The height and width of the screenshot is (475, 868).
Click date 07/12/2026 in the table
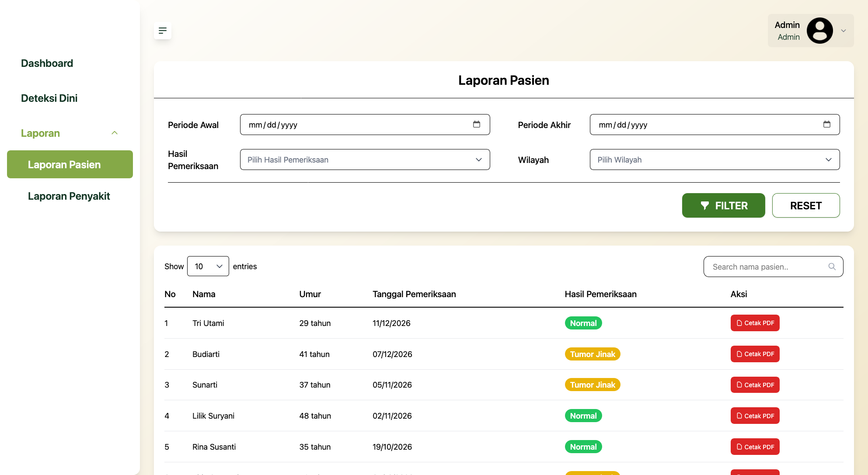(x=392, y=354)
